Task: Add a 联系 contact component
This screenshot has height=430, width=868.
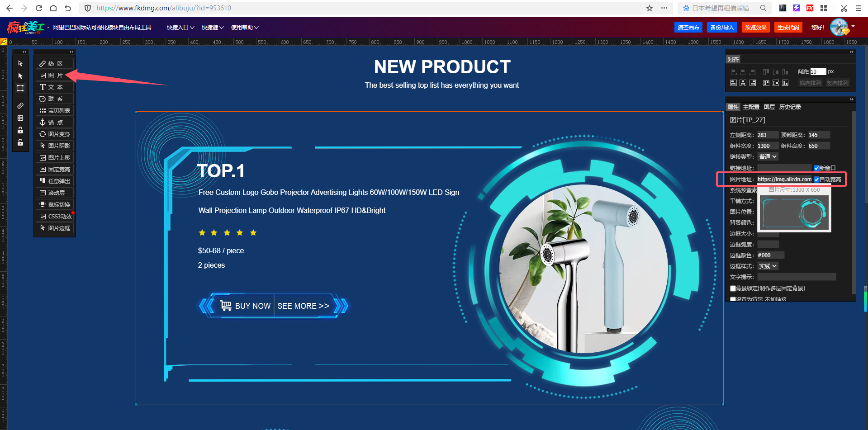Action: click(55, 99)
